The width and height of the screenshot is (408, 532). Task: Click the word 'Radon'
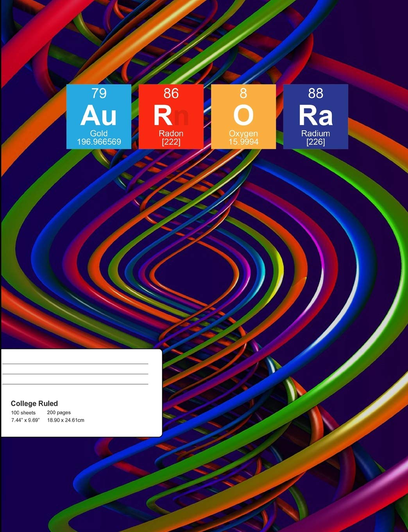171,133
